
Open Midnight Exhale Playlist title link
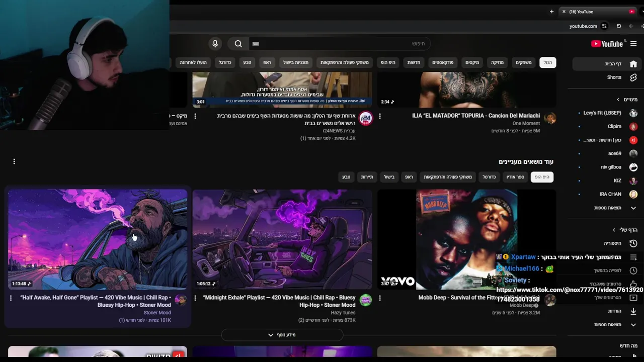[x=279, y=301]
